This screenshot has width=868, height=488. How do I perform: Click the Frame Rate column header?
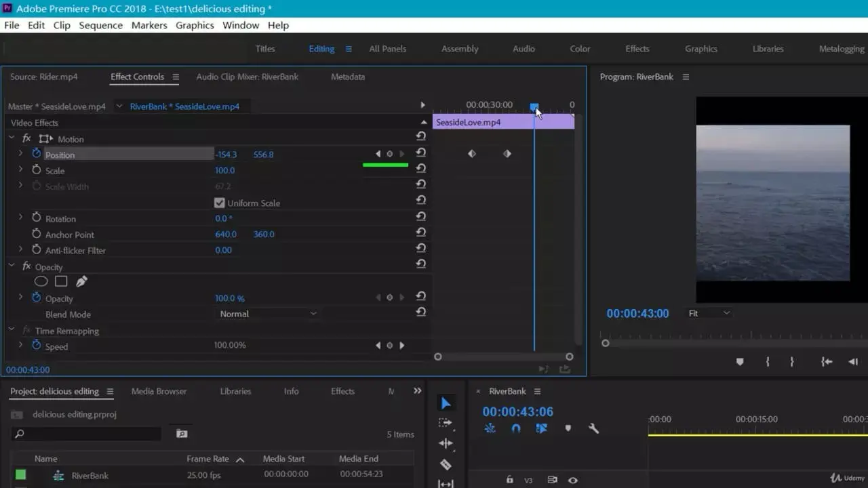click(x=208, y=459)
